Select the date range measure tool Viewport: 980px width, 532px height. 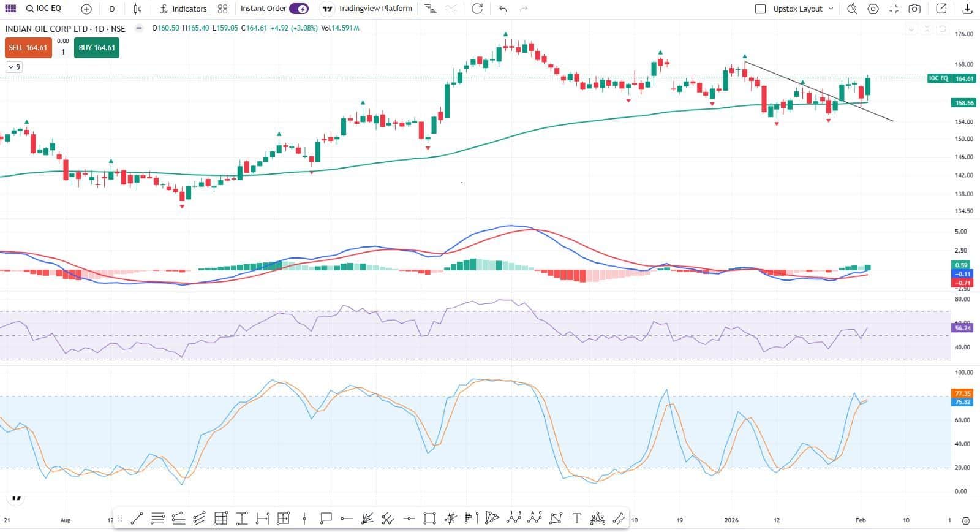(262, 519)
